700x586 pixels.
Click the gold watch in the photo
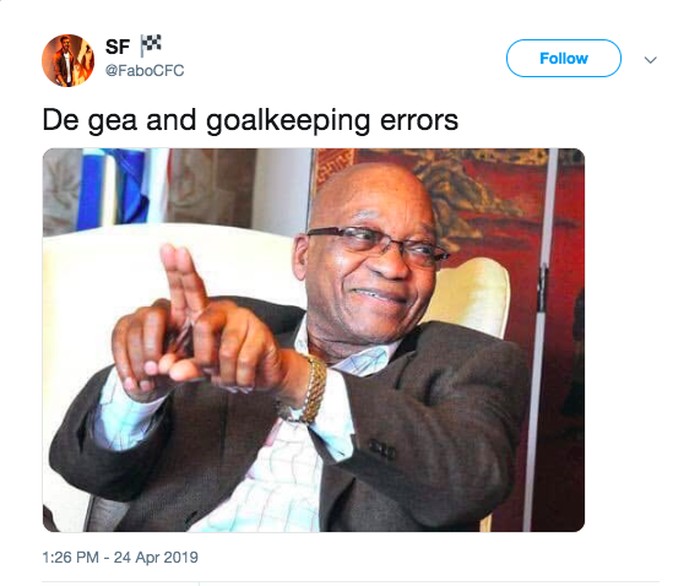click(315, 388)
